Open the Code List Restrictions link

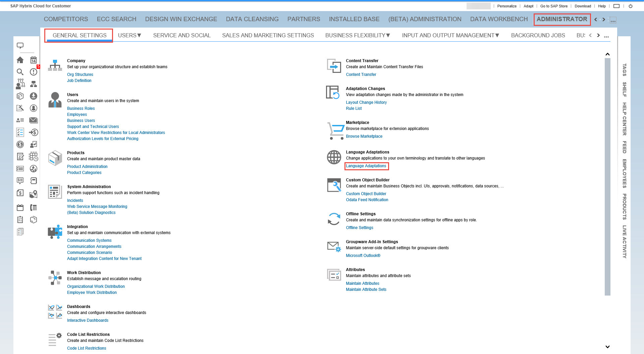87,348
